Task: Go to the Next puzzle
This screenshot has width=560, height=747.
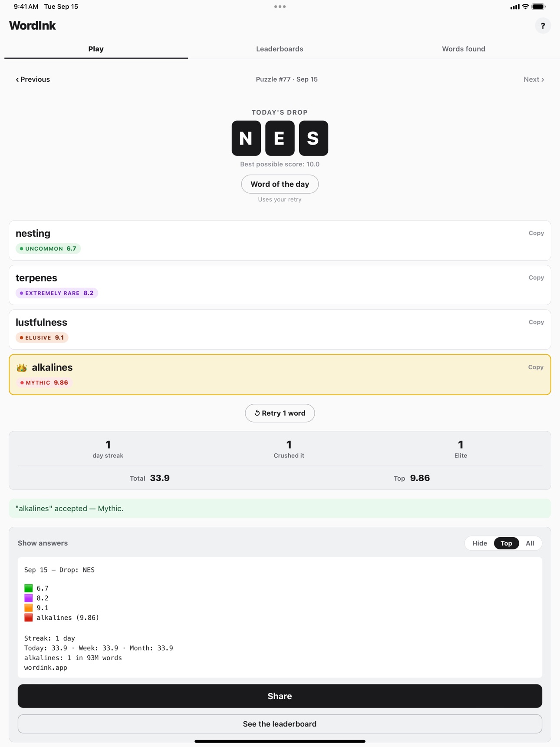Action: [534, 79]
